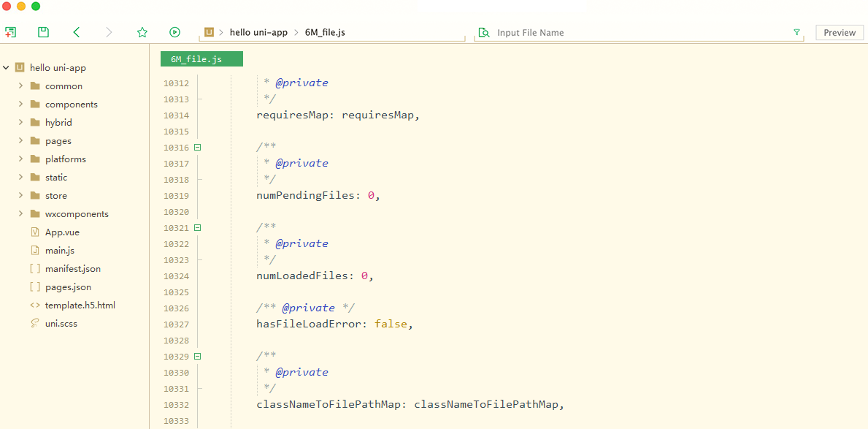Click the Preview button
The width and height of the screenshot is (868, 429).
point(840,33)
